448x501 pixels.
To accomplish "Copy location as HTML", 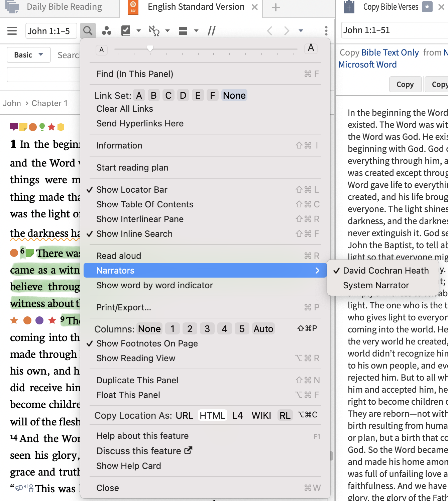I will pyautogui.click(x=212, y=415).
